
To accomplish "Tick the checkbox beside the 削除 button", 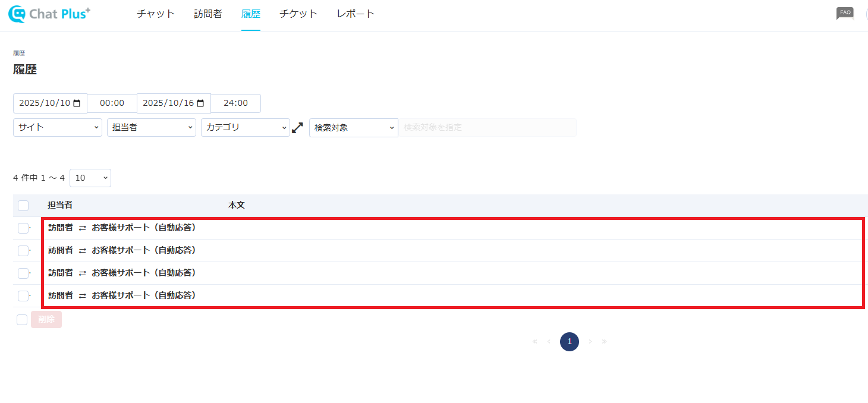I will tap(22, 320).
